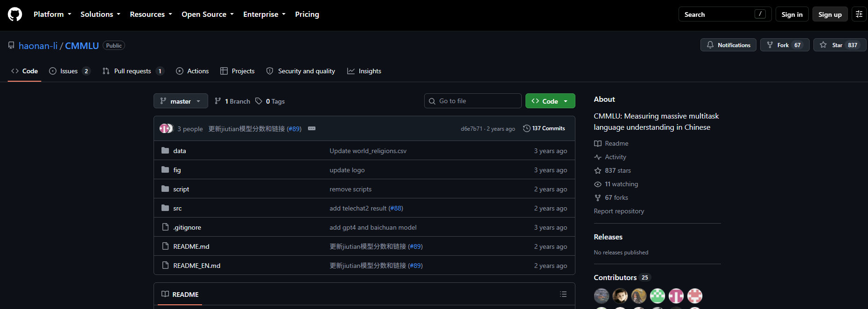This screenshot has height=309, width=868.
Task: Open the green Code dropdown
Action: (x=550, y=101)
